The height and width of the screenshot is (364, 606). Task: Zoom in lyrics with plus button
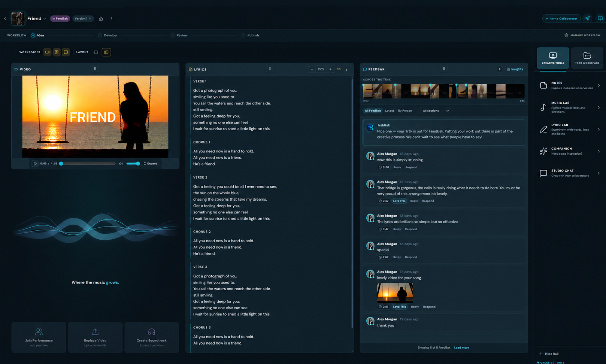(330, 69)
